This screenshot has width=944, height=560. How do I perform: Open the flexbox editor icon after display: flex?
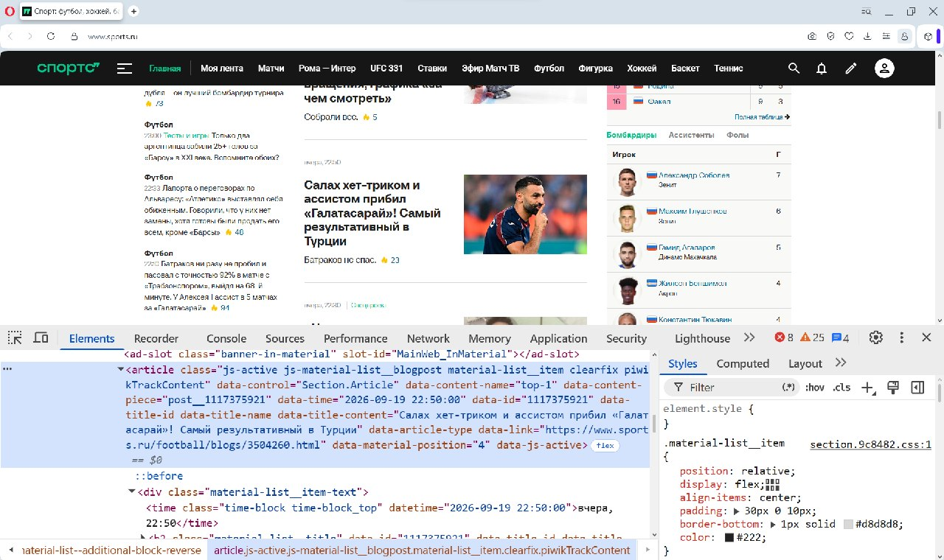772,484
